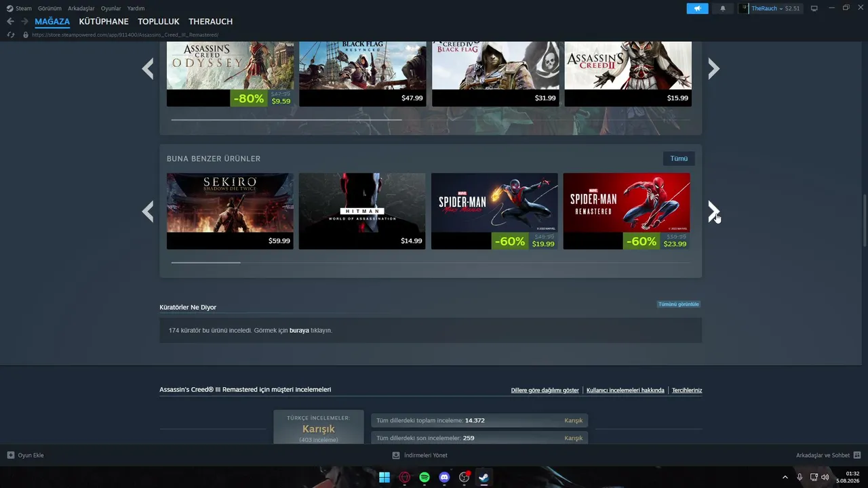
Task: Open the Yardım menu
Action: coord(136,8)
